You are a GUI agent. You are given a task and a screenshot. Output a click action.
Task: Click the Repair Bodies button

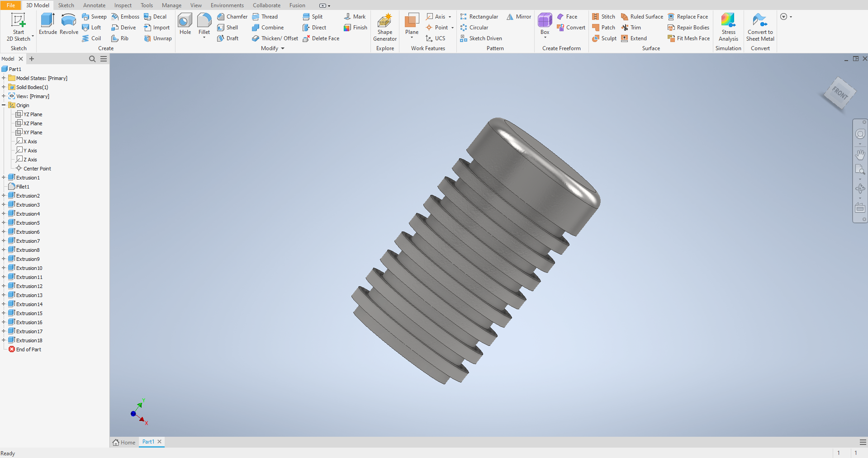(688, 28)
